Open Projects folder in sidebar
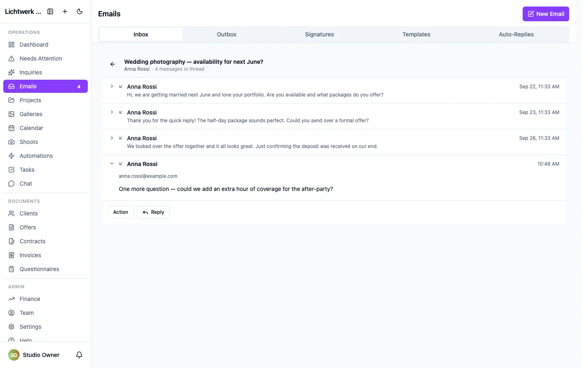The width and height of the screenshot is (588, 368). tap(45, 100)
